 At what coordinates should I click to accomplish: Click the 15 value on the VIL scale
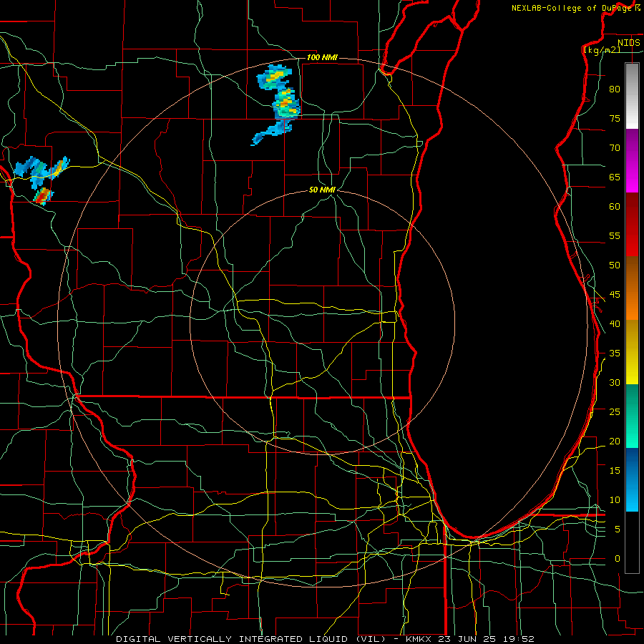click(x=615, y=471)
